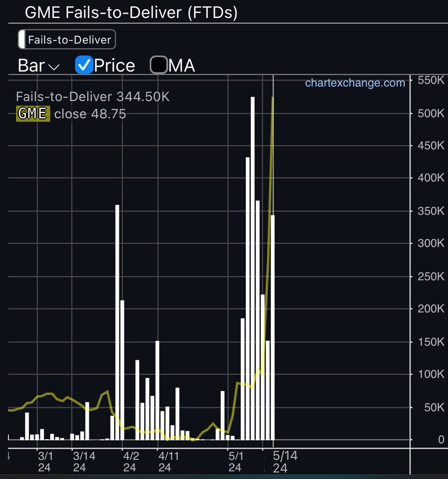The width and height of the screenshot is (448, 479).
Task: Click the 250K axis label
Action: click(x=431, y=276)
